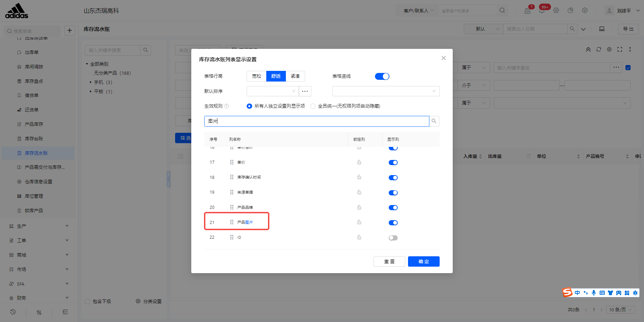
Task: Click the top customer search magnifier icon
Action: [x=502, y=11]
